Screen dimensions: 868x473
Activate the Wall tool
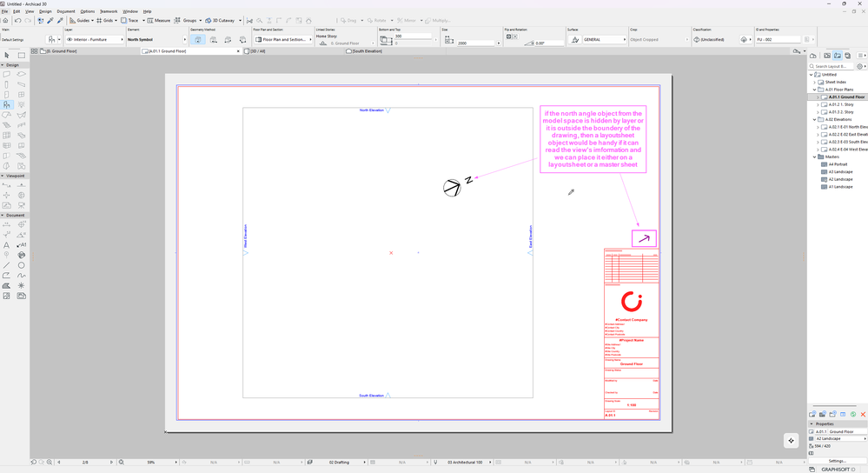coord(7,74)
